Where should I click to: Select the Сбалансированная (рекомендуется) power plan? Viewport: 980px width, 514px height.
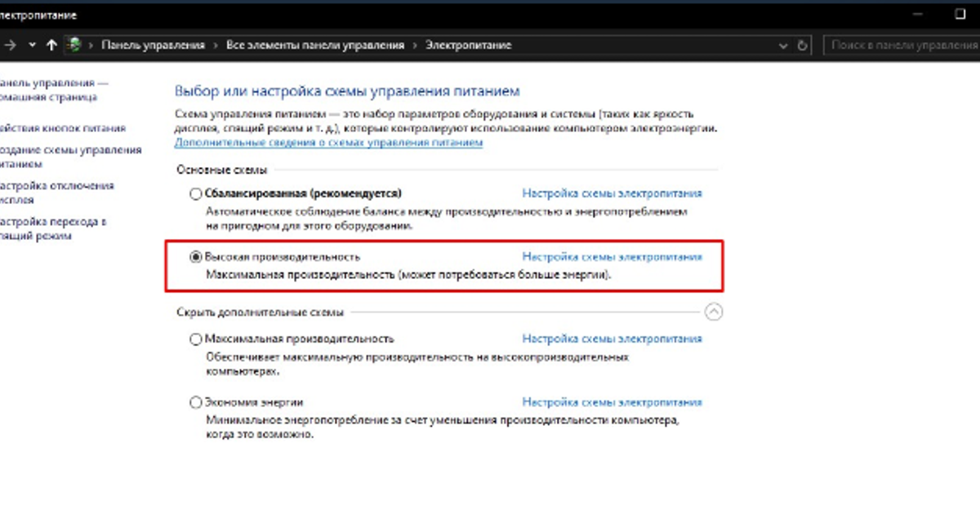[x=194, y=194]
